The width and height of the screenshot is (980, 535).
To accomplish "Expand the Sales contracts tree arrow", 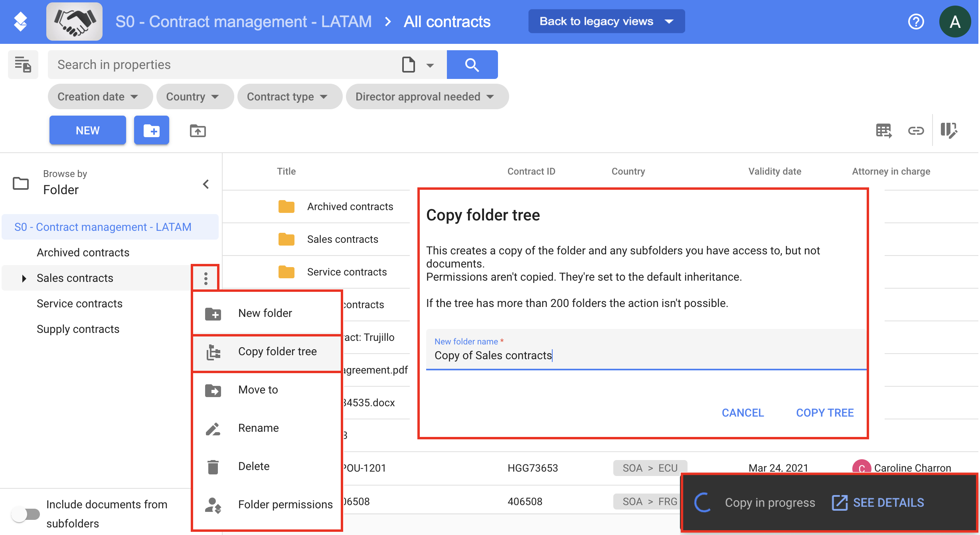I will (24, 278).
